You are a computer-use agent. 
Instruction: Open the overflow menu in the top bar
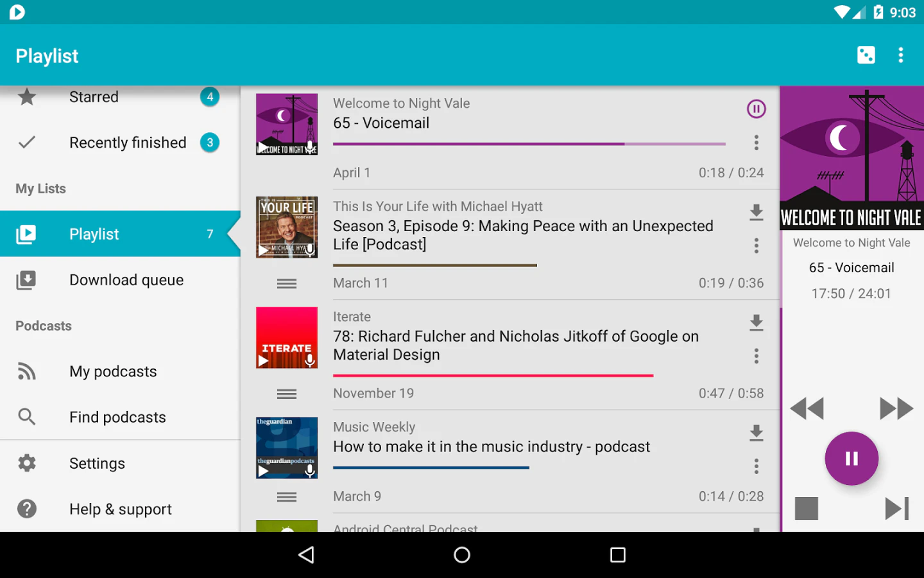point(901,55)
